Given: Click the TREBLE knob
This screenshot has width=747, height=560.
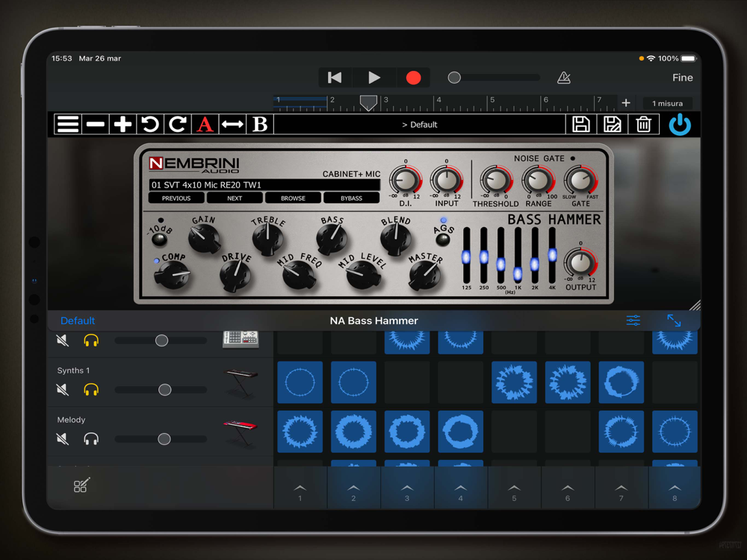Looking at the screenshot, I should 267,239.
